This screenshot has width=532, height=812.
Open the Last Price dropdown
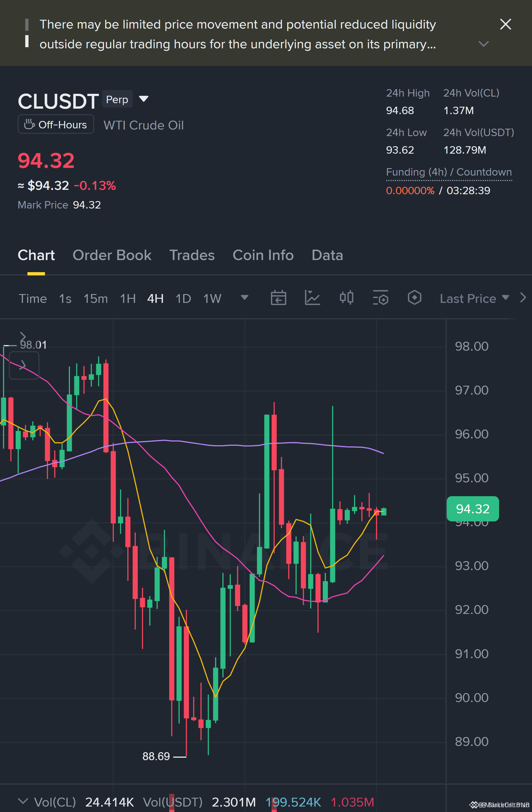click(x=474, y=298)
